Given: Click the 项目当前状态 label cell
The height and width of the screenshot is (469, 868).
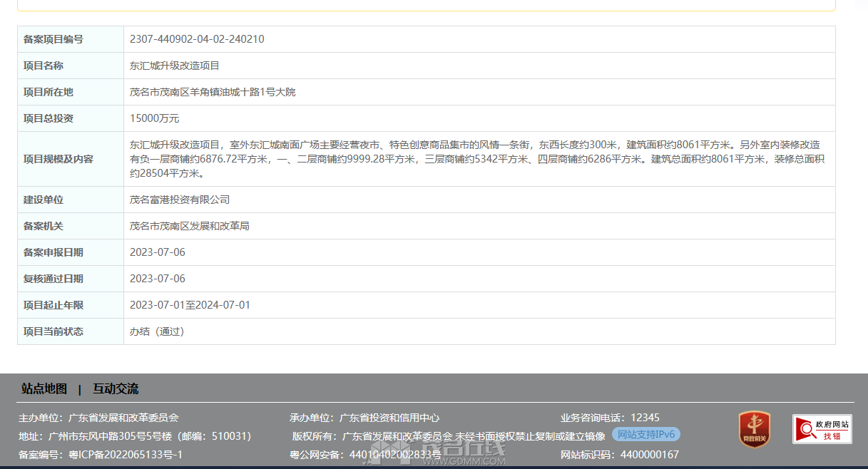Looking at the screenshot, I should (71, 331).
